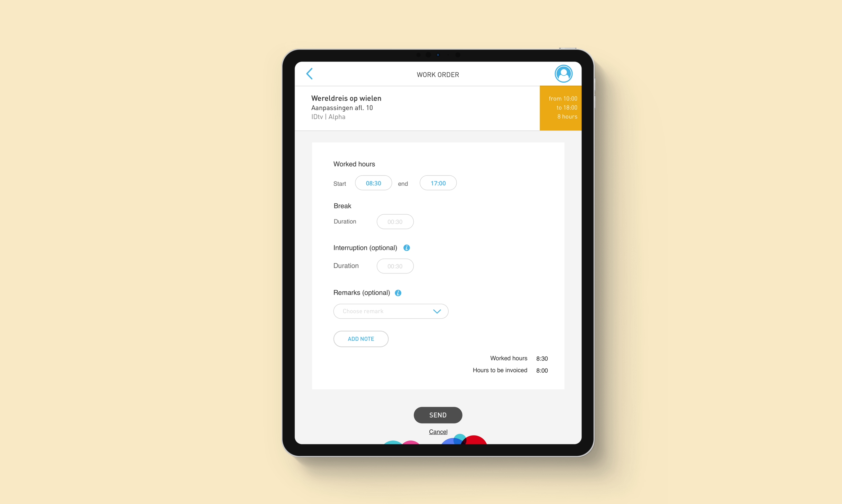
Task: Select WORK ORDER menu tab
Action: point(438,74)
